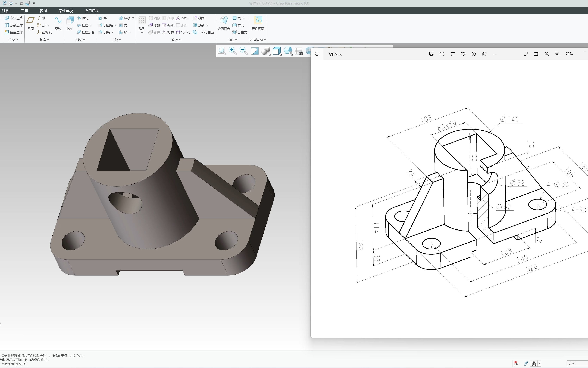Toggle the display style shading button

pos(265,51)
